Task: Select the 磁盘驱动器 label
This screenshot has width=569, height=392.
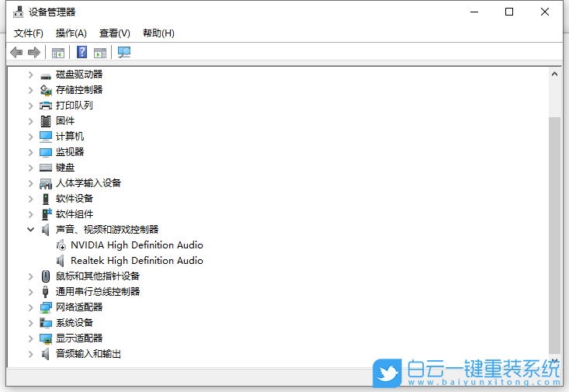Action: coord(79,75)
